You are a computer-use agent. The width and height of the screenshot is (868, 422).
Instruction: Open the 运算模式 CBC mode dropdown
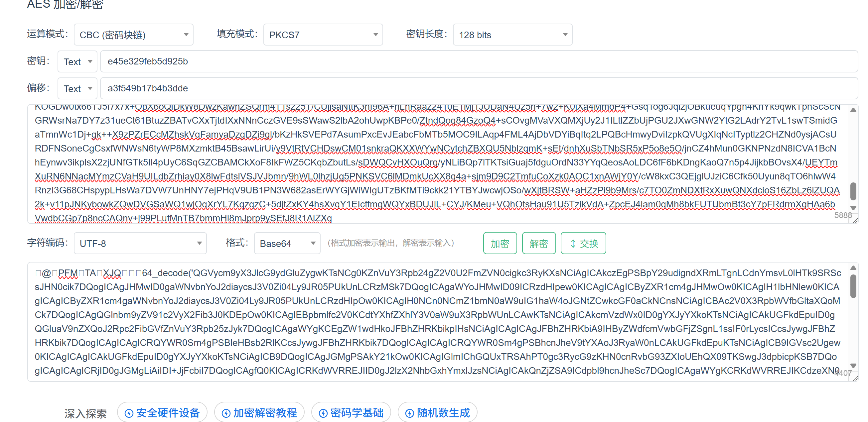[x=133, y=35]
